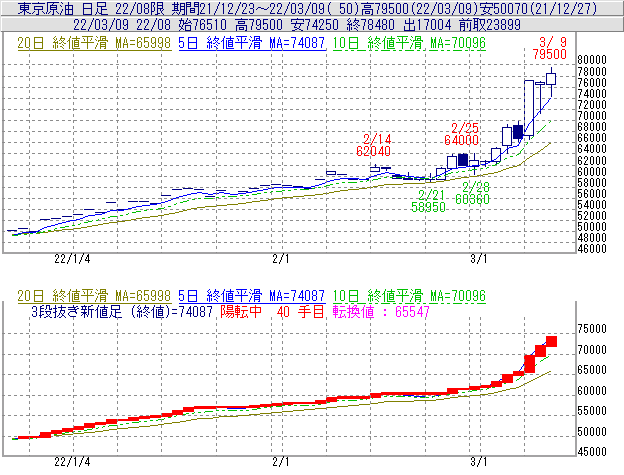Click the upper chart 20日 終値平滑 MA=65998 legend
The image size is (624, 475).
94,43
